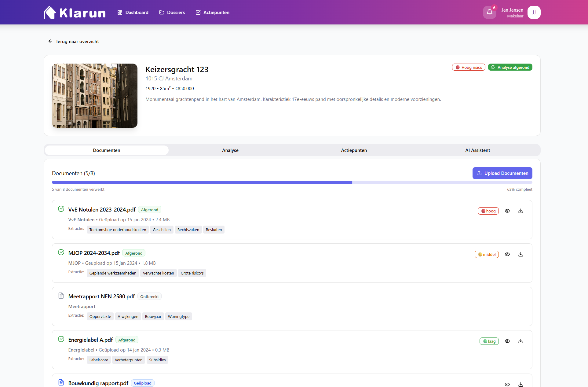Click Upload Documenten button
Screen dimensions: 588x387
click(502, 173)
